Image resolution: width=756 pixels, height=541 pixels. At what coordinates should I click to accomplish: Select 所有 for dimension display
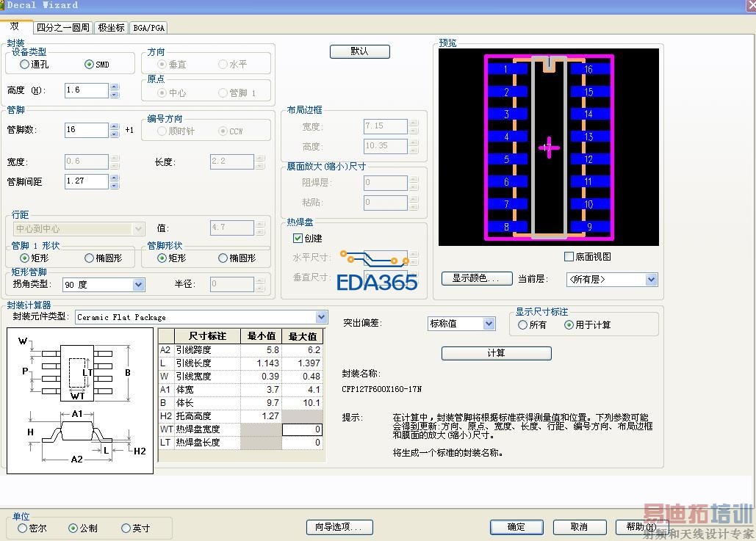522,324
